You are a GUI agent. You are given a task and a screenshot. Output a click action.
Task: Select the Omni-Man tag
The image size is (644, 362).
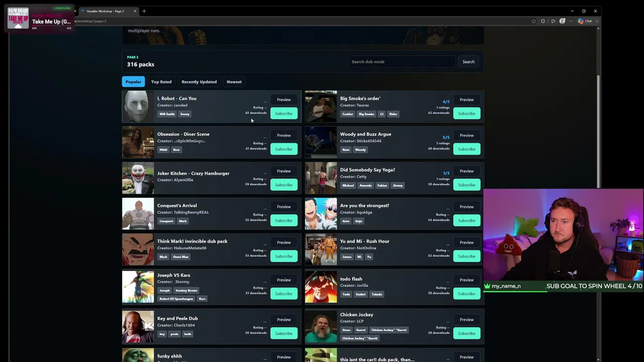[x=181, y=257]
